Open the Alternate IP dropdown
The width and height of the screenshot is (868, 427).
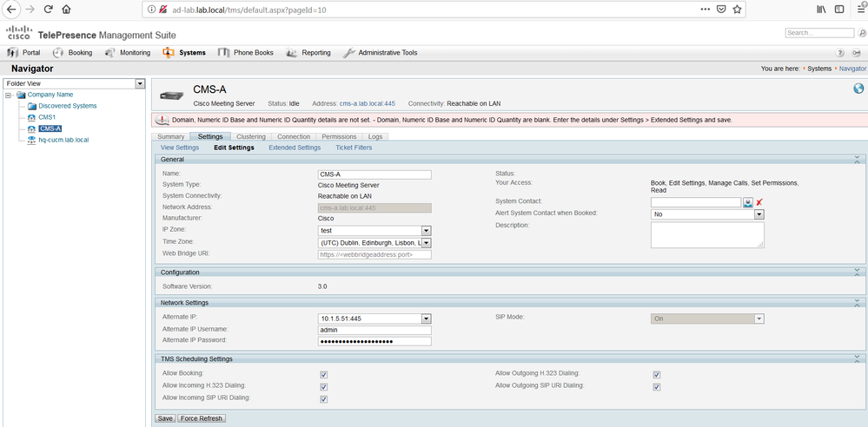(374, 319)
